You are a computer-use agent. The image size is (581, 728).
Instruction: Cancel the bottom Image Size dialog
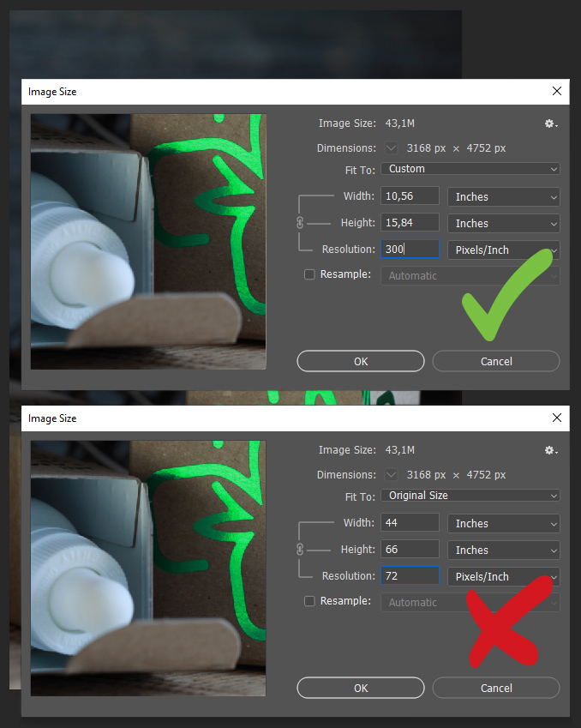point(496,688)
